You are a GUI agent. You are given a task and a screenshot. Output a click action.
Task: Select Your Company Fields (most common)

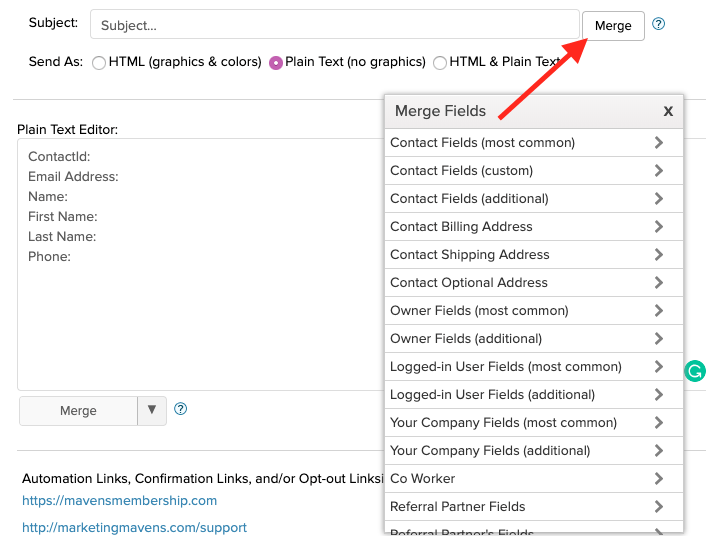pos(503,423)
